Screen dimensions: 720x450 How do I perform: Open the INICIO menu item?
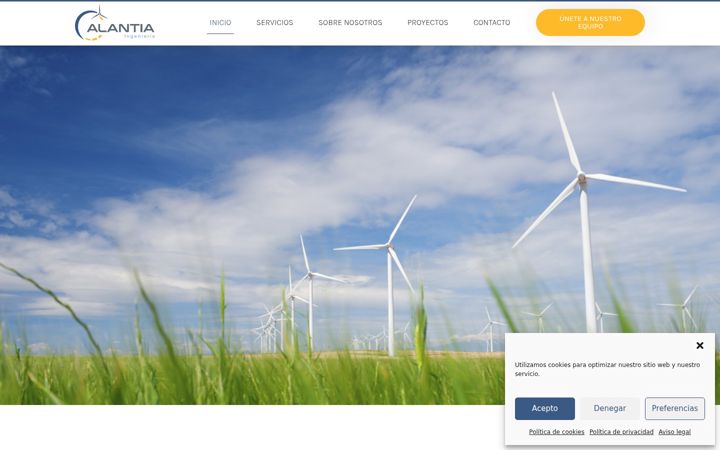tap(220, 22)
